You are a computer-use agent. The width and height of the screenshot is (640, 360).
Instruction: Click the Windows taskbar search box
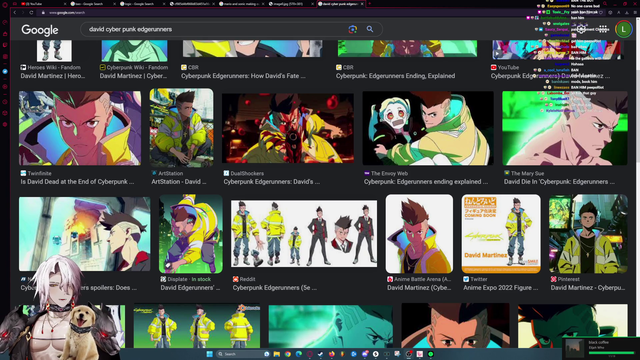pyautogui.click(x=243, y=354)
